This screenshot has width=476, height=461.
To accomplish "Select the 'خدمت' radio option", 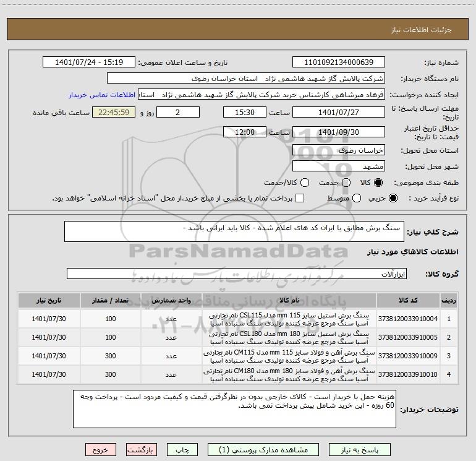I will pyautogui.click(x=346, y=183).
